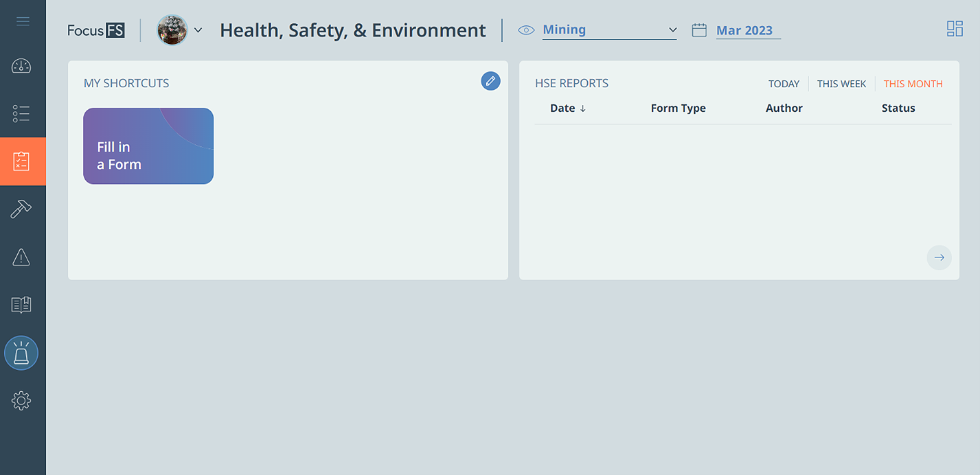Open the hamburger menu in sidebar
This screenshot has height=475, width=980.
(x=23, y=21)
